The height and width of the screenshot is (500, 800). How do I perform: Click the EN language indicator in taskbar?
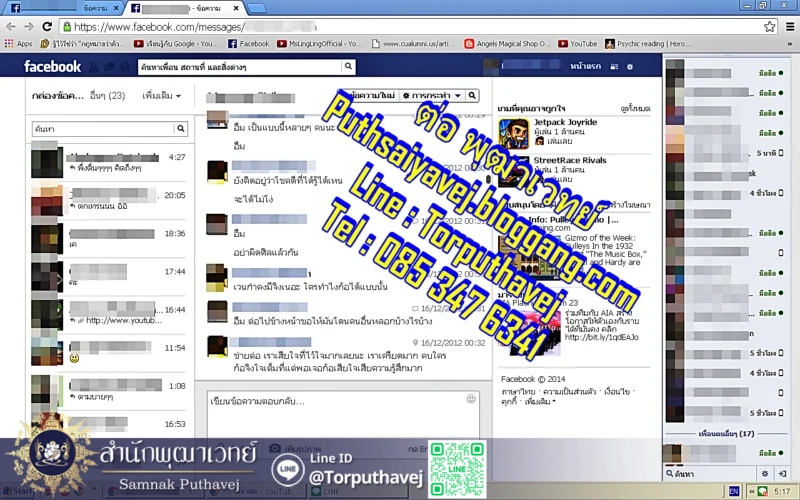pos(734,492)
